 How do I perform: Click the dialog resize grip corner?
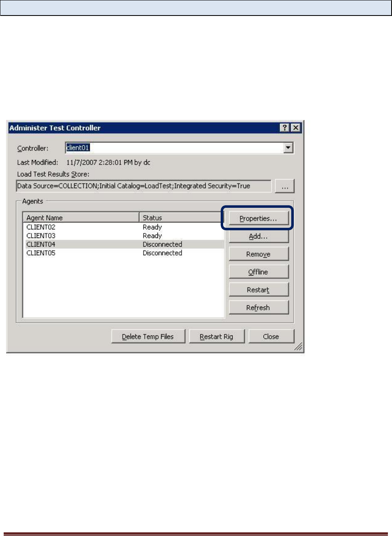(x=299, y=347)
